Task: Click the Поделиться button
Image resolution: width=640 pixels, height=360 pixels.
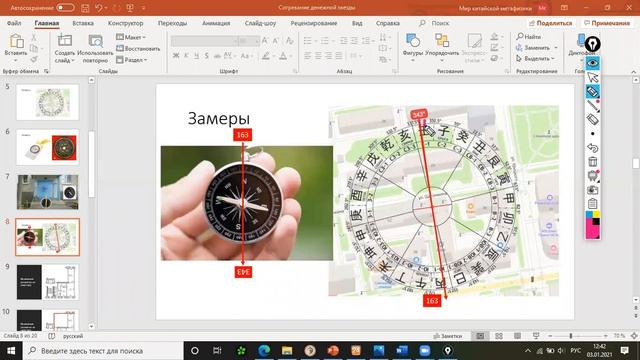Action: pos(550,23)
